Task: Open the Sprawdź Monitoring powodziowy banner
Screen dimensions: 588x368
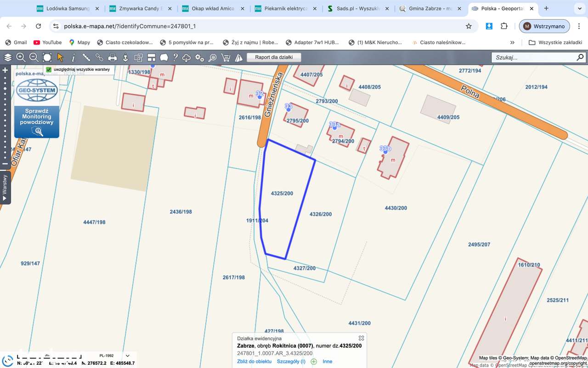Action: [37, 122]
